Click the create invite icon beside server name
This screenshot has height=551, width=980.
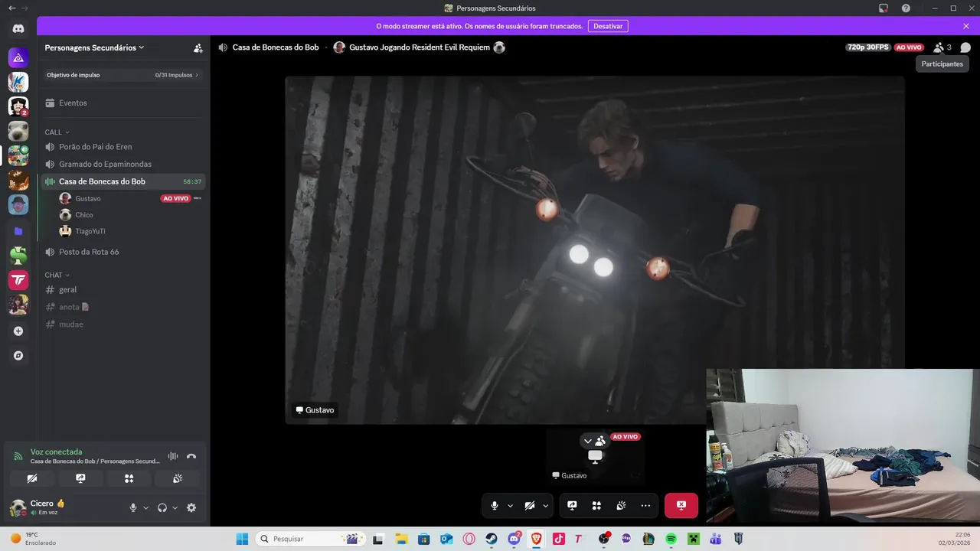198,47
